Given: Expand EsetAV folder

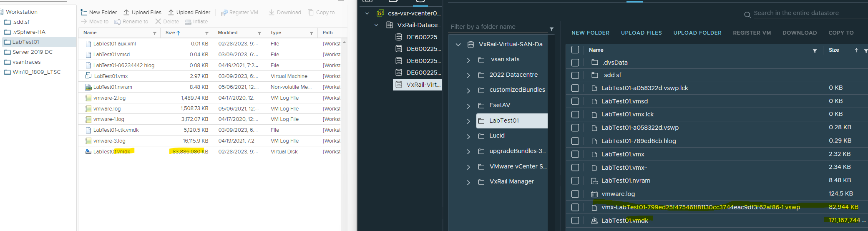Looking at the screenshot, I should [468, 106].
